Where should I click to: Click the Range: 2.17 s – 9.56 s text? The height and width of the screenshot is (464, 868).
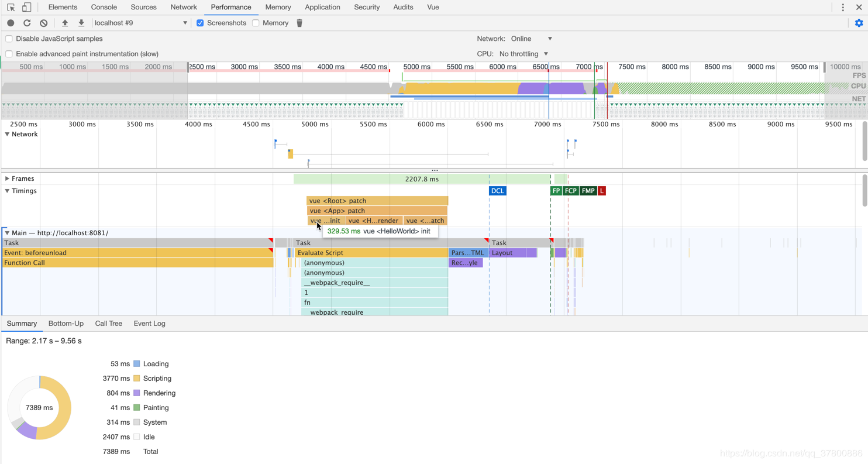tap(44, 341)
